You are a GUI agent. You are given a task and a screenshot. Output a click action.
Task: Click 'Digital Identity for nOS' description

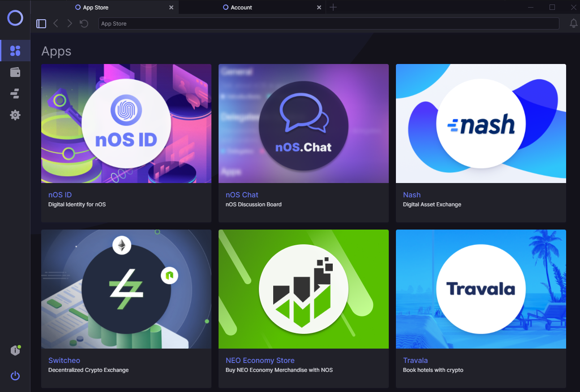point(77,205)
